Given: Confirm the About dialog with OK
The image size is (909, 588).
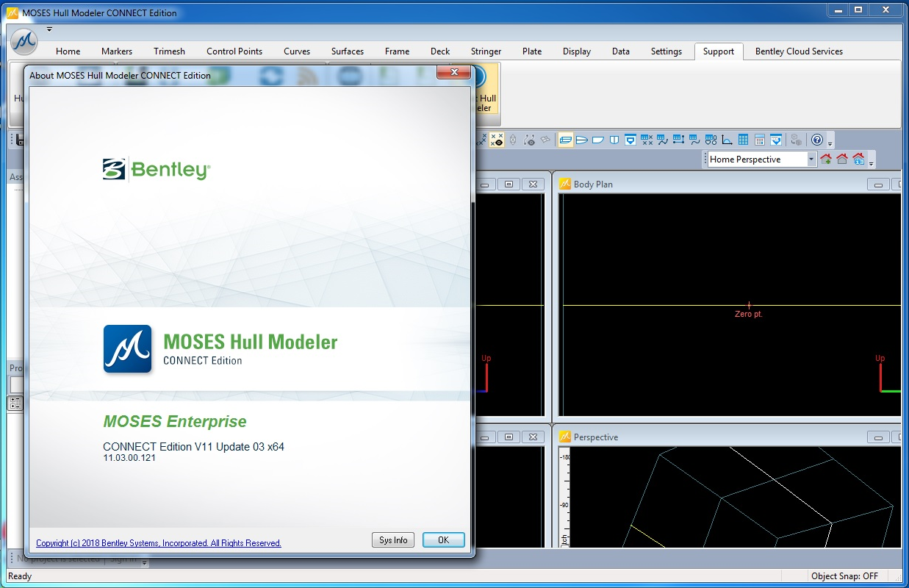Looking at the screenshot, I should (443, 540).
